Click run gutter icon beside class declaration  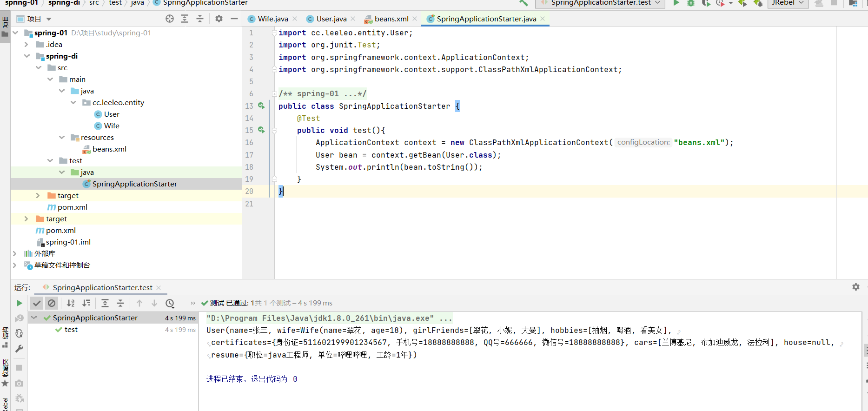[261, 106]
